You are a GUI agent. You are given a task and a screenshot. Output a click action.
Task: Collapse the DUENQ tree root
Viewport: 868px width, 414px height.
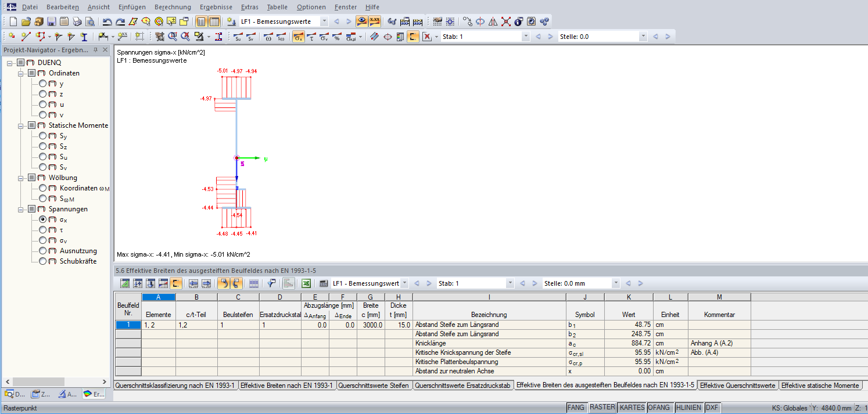[x=10, y=63]
